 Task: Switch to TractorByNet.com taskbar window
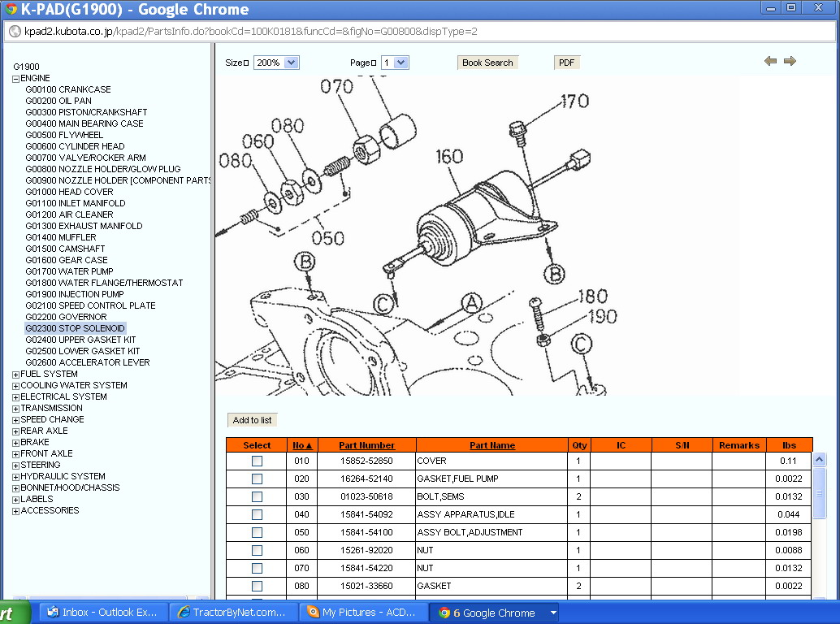click(233, 612)
